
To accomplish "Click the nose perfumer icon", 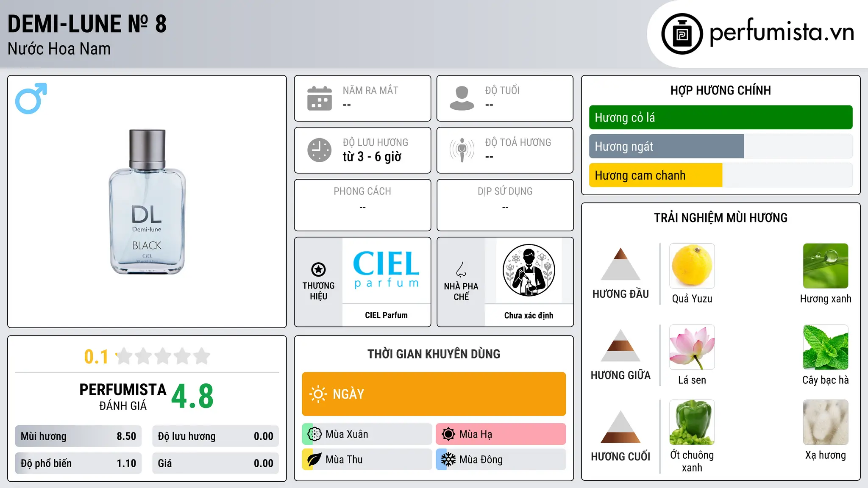I will 461,269.
